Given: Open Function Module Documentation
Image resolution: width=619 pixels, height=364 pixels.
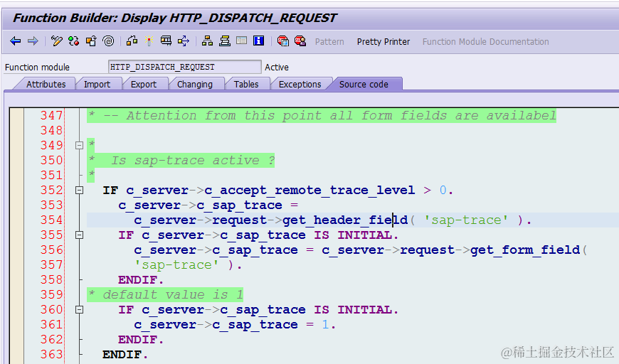Looking at the screenshot, I should pos(485,42).
